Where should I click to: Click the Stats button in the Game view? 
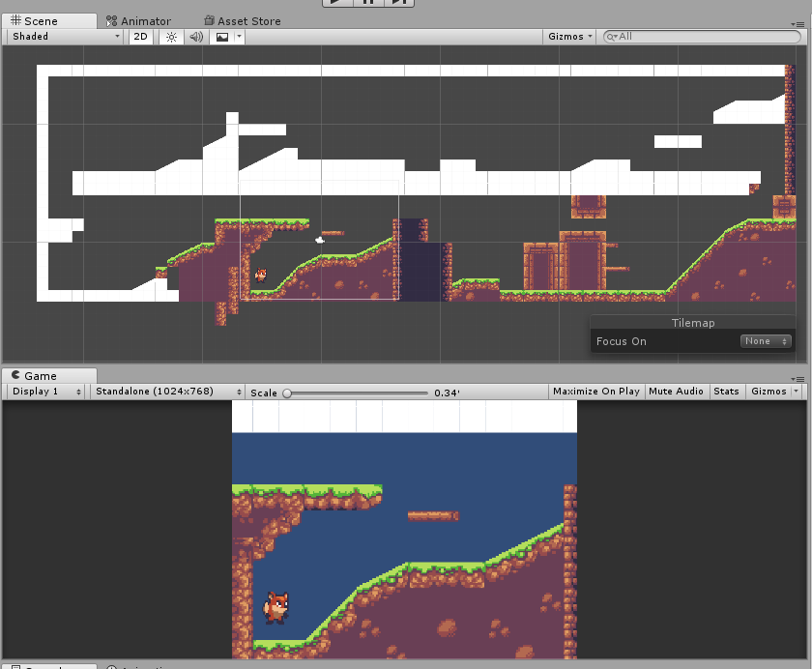click(x=726, y=392)
